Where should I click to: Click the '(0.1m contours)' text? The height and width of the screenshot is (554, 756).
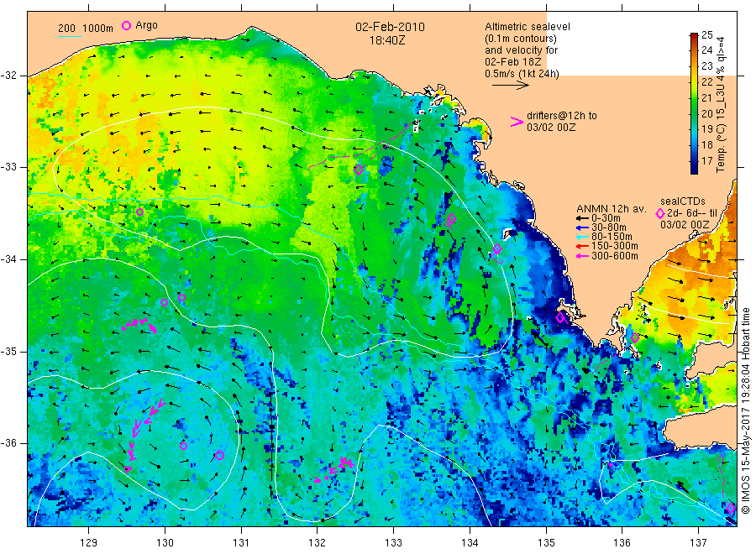[x=521, y=39]
